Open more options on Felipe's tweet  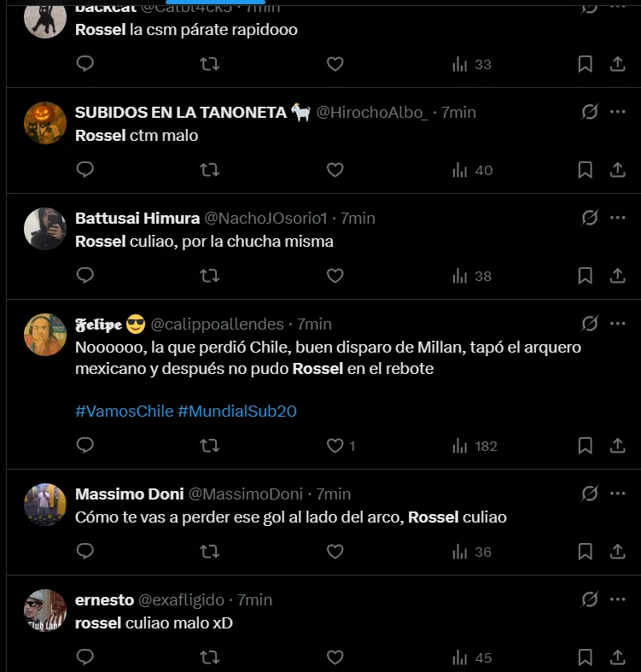click(x=617, y=324)
